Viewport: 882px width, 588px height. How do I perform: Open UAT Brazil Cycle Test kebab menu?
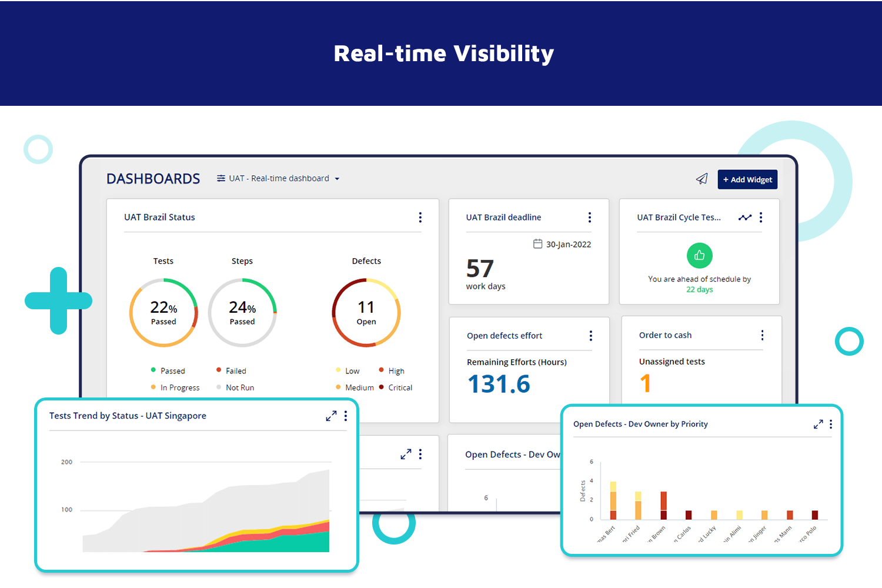click(x=761, y=218)
